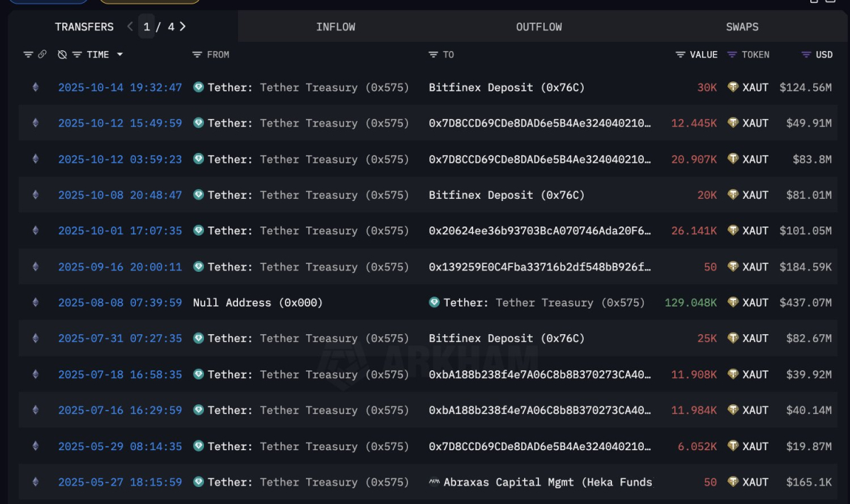The image size is (850, 504).
Task: Switch to the INFLOW tab
Action: 336,27
